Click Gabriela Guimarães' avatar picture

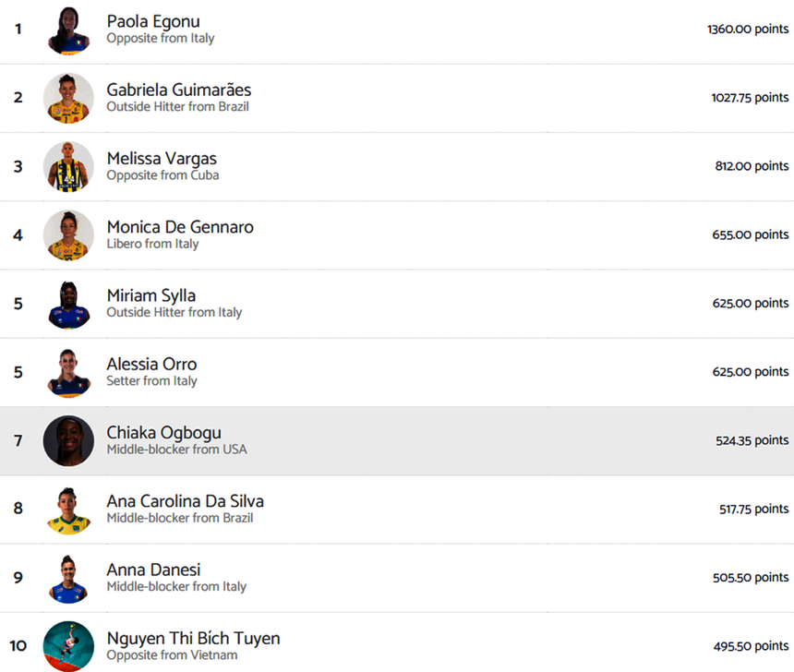click(68, 98)
